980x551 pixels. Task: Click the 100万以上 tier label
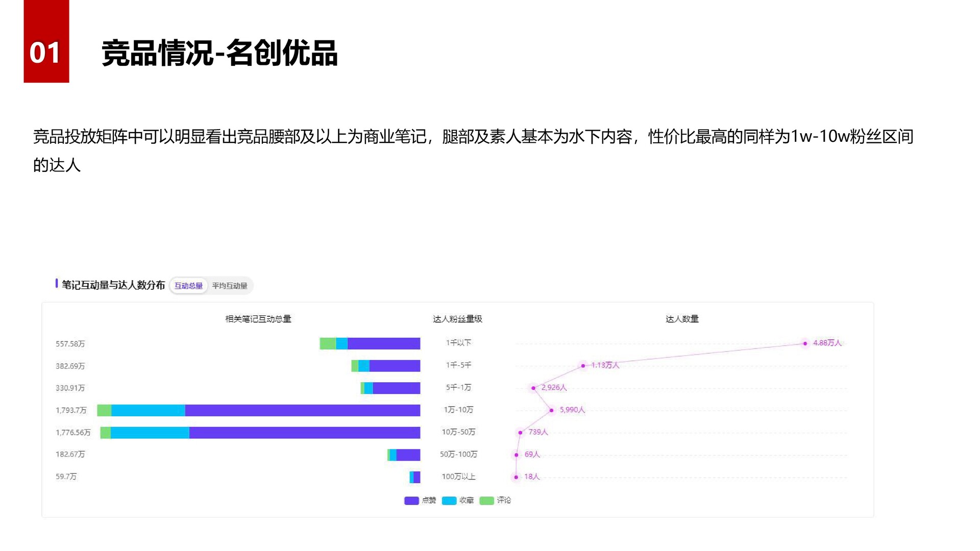(x=458, y=477)
